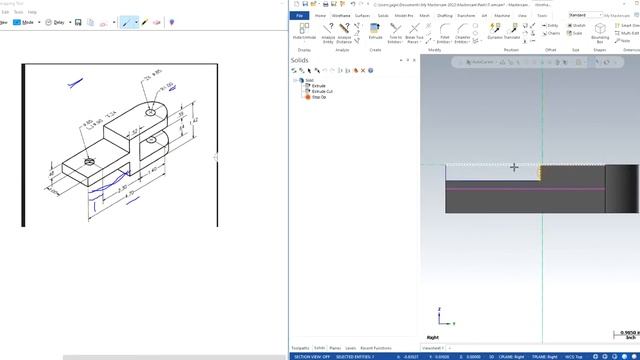
Task: Click the Delay button in Snipping Tool
Action: tap(55, 22)
